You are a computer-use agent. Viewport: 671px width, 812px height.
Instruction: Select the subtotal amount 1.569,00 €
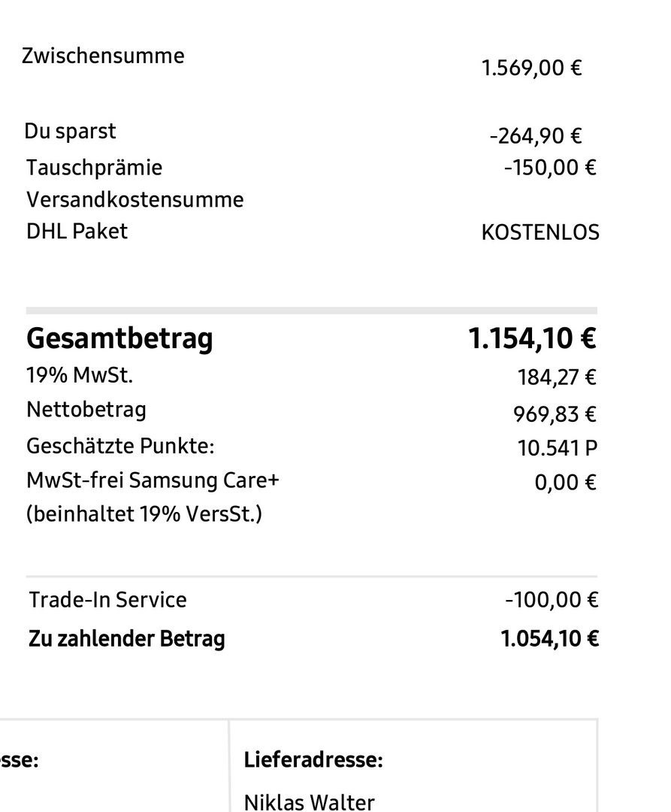tap(531, 68)
